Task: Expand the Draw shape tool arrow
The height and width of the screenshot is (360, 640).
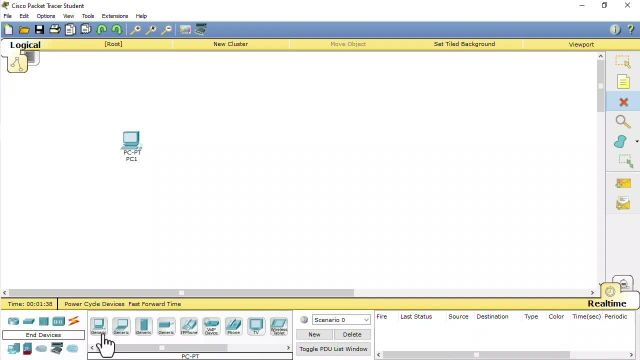Action: click(x=636, y=142)
